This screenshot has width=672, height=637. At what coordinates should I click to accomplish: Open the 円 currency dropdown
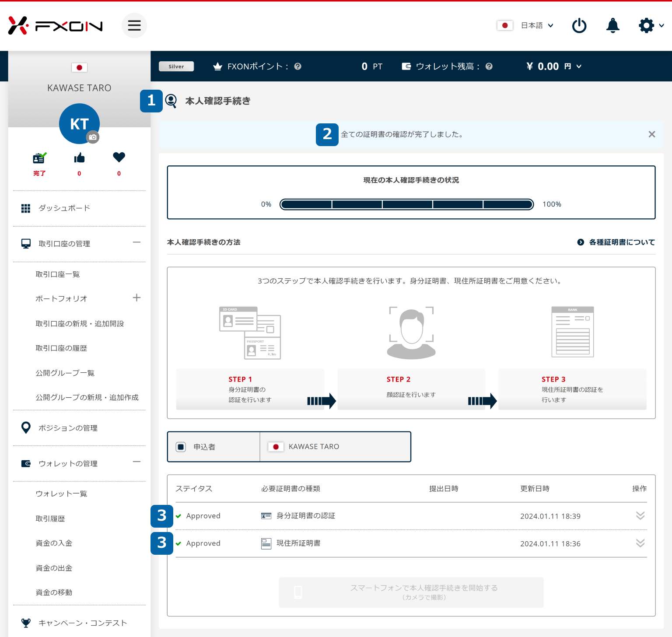573,66
